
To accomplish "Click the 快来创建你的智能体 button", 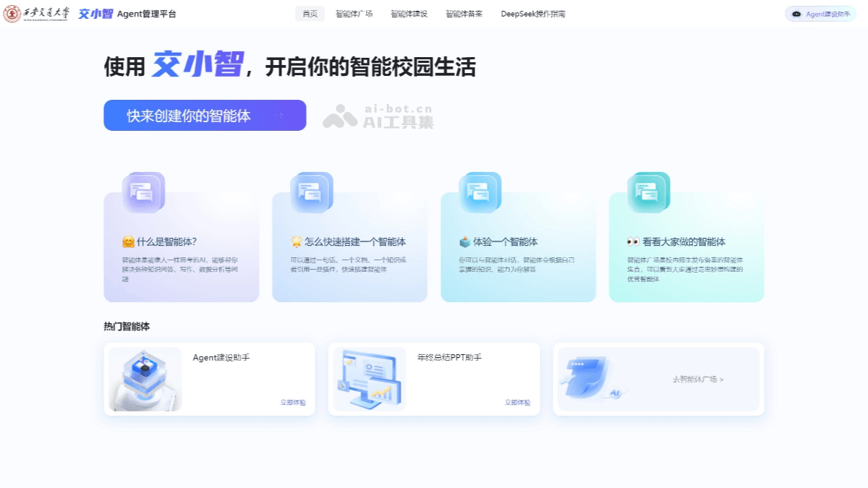I will pos(204,115).
